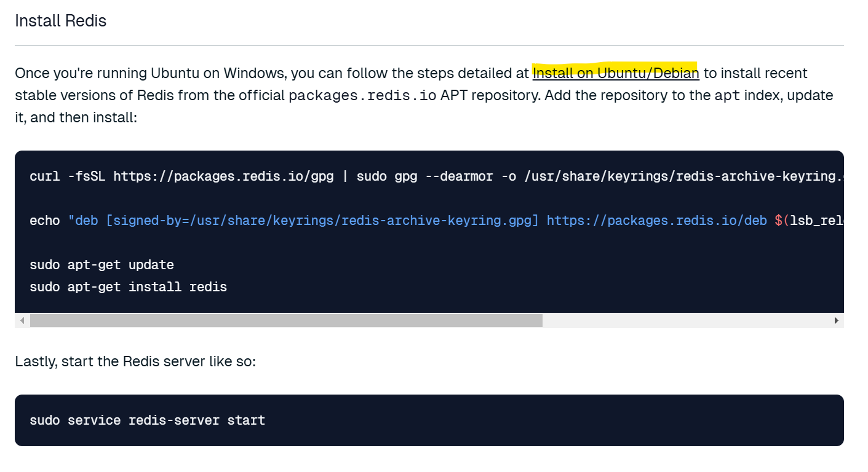Click the echo deb signed-by command line
868x472 pixels.
[x=436, y=221]
